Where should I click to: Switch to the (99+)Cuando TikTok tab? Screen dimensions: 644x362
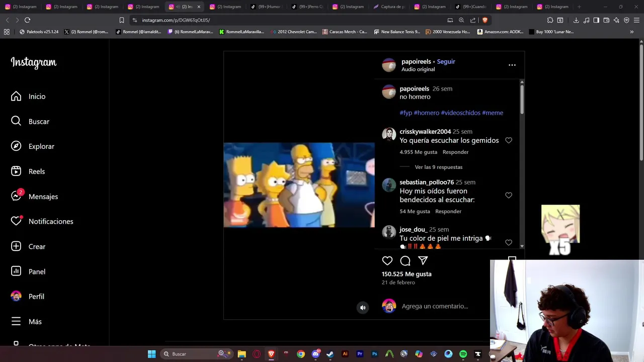coord(471,7)
